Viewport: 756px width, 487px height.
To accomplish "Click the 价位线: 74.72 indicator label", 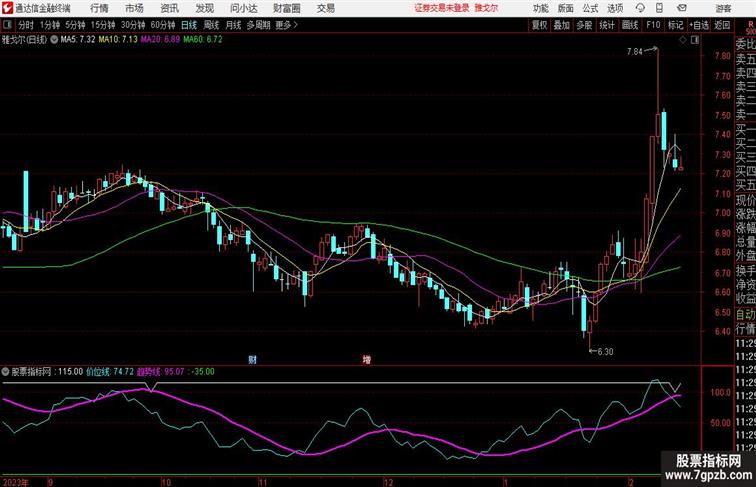I will pos(110,372).
